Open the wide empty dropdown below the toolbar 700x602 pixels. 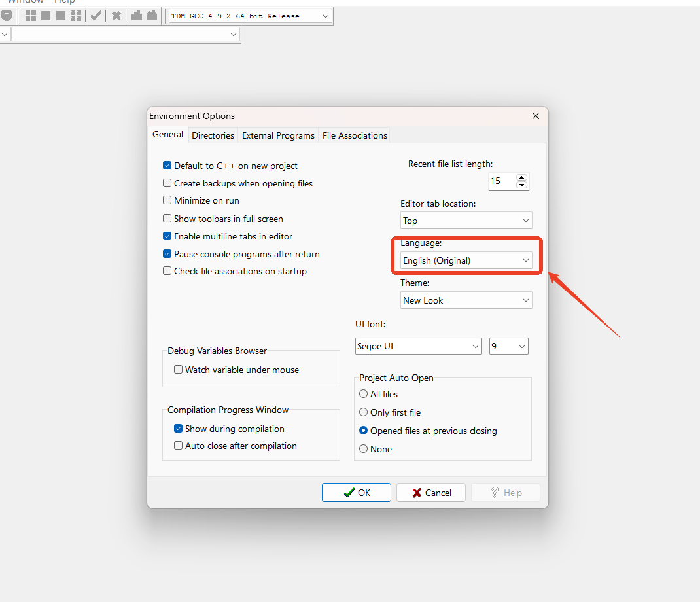tap(126, 35)
